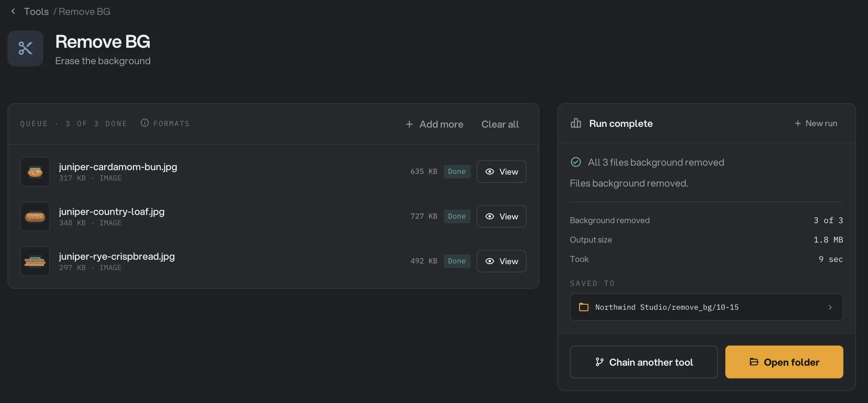868x403 pixels.
Task: Click the folder icon in Saved To row
Action: point(583,307)
